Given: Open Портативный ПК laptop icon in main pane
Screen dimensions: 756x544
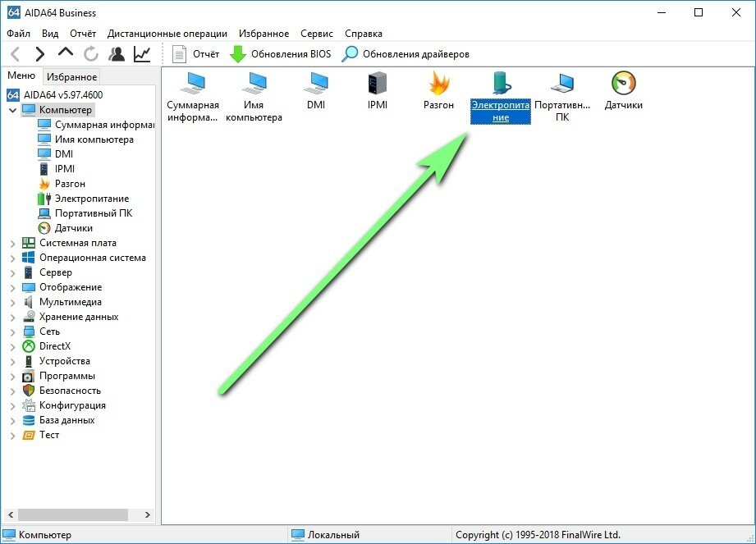Looking at the screenshot, I should [x=562, y=97].
